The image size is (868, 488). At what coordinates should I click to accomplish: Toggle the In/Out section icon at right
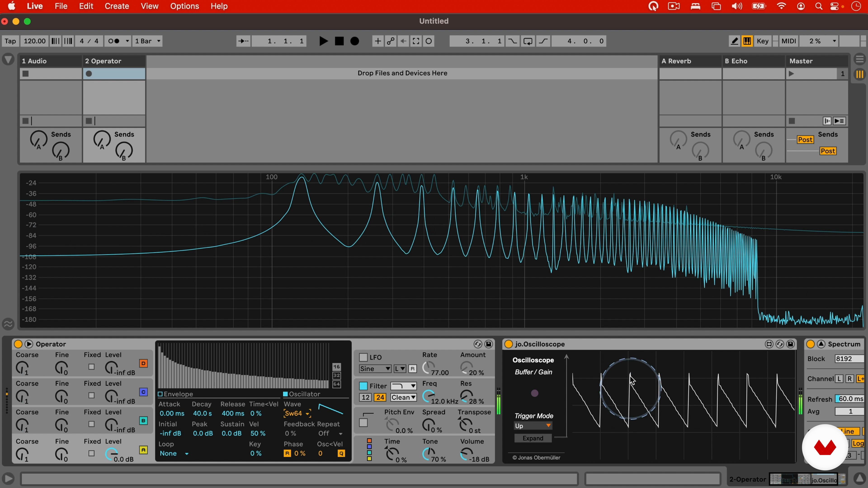pyautogui.click(x=860, y=59)
